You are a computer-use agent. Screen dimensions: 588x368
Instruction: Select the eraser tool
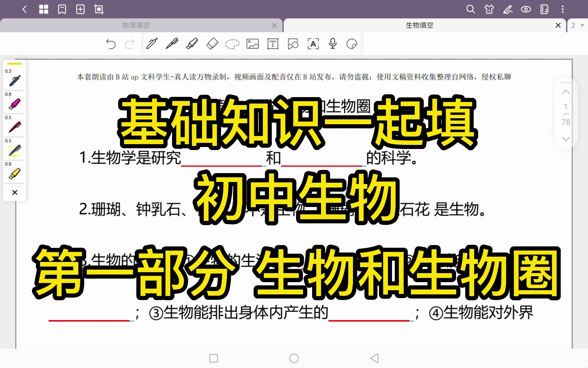tap(212, 44)
